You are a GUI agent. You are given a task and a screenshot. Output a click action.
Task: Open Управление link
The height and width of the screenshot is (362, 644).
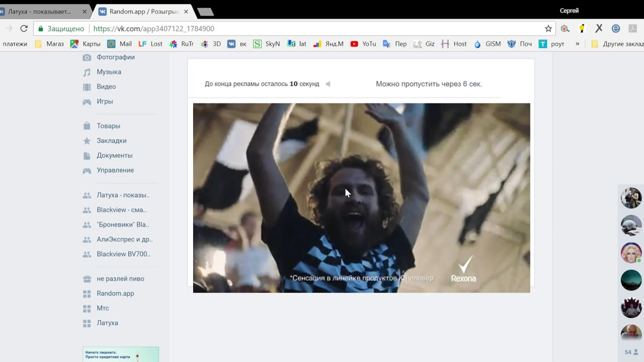click(115, 170)
